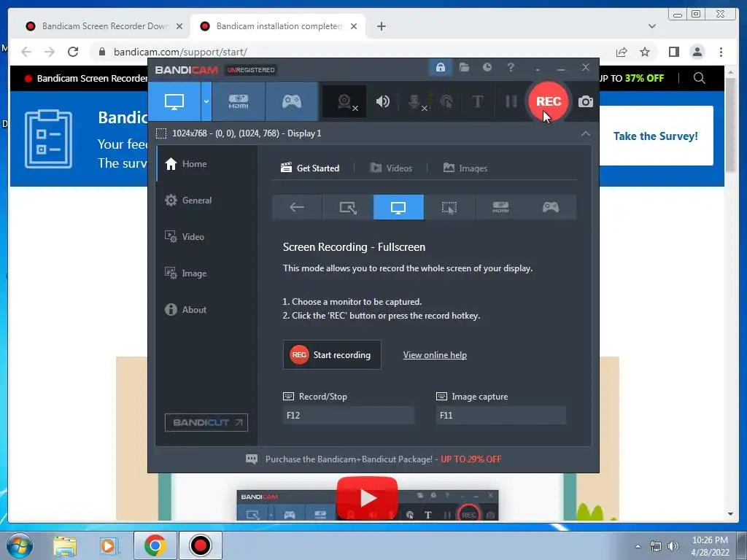Take a screenshot with the camera icon

tap(586, 101)
